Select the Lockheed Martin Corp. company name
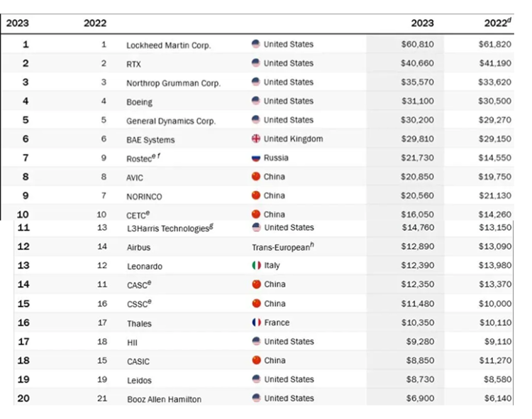This screenshot has width=532, height=419. (168, 45)
